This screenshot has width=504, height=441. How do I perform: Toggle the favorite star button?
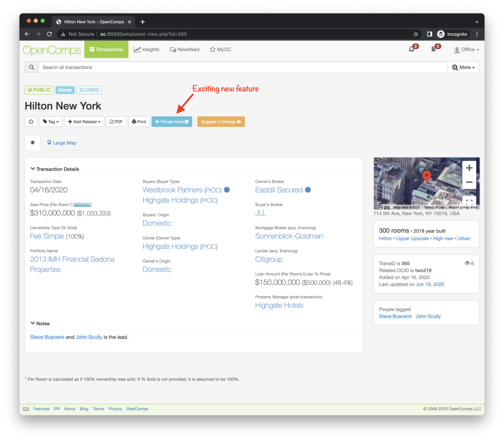[x=31, y=122]
